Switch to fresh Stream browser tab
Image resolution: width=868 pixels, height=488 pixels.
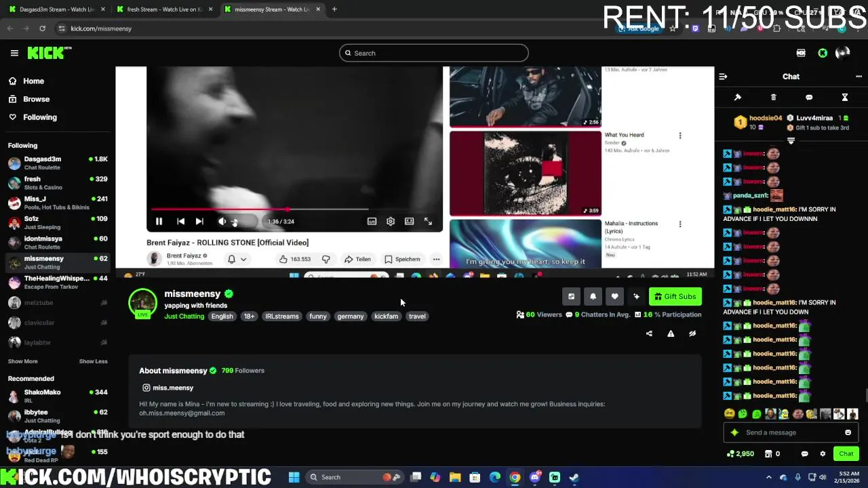point(165,9)
